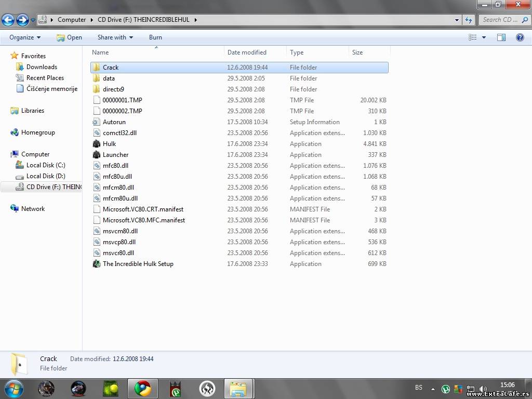
Task: Select the msvcp80.dll file
Action: (239, 242)
